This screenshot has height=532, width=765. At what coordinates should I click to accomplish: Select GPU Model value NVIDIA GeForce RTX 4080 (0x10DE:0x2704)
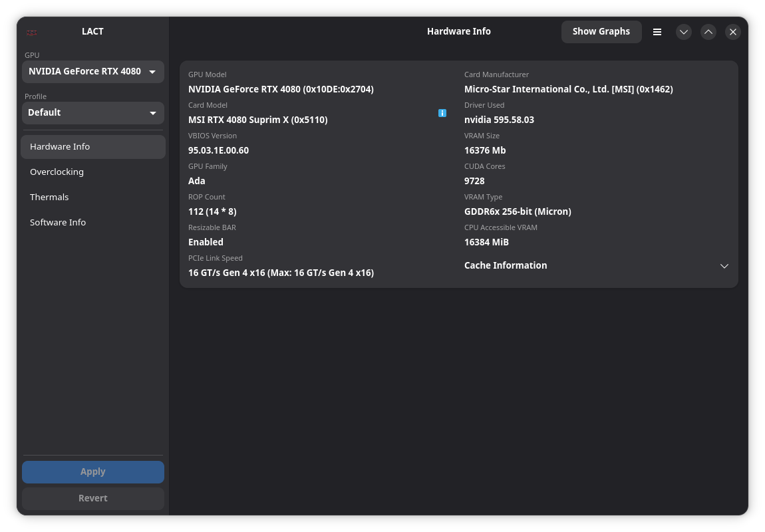click(x=281, y=89)
